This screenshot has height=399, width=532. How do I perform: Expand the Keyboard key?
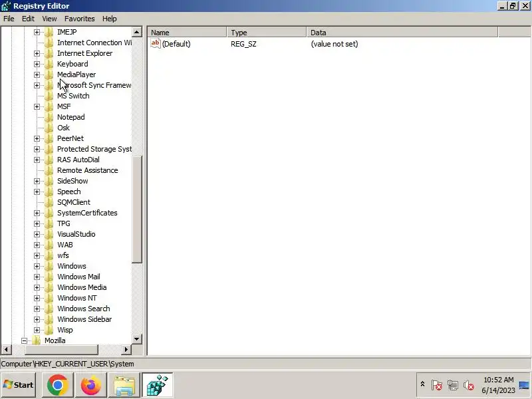[x=37, y=64]
